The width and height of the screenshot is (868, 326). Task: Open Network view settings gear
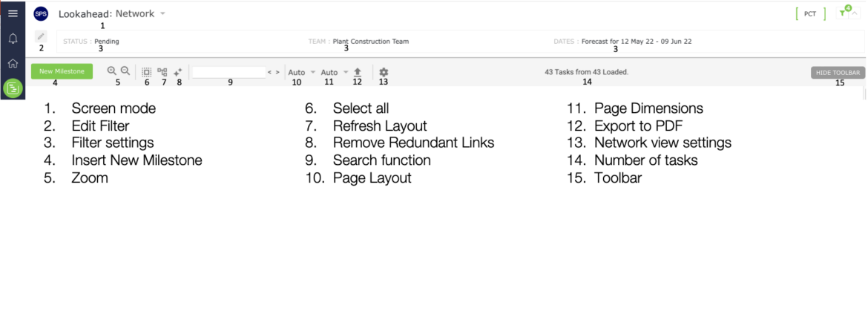click(x=384, y=72)
